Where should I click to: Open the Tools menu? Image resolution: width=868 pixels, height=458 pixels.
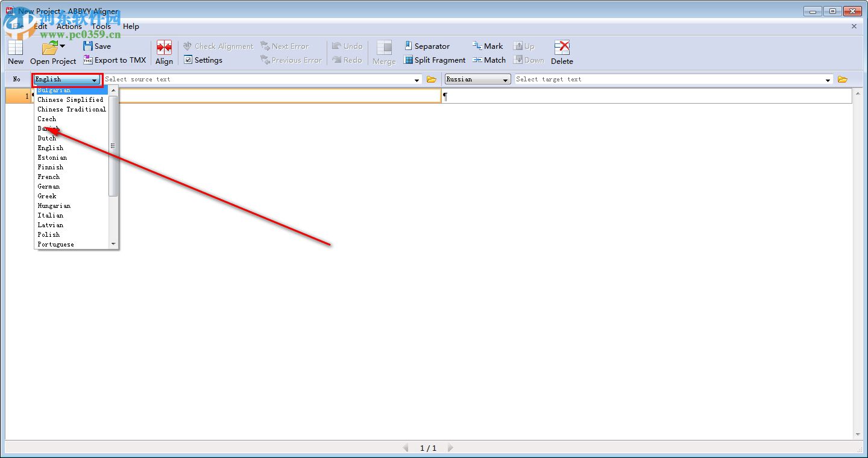[x=101, y=26]
